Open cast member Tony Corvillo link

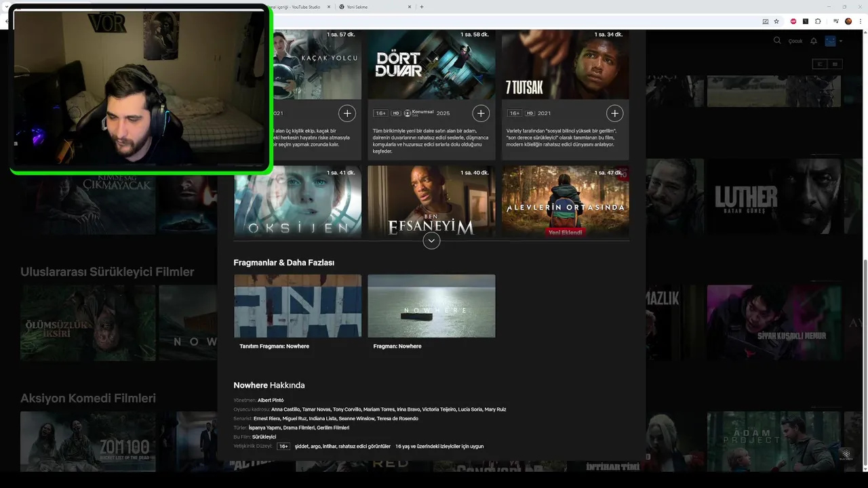tap(347, 409)
